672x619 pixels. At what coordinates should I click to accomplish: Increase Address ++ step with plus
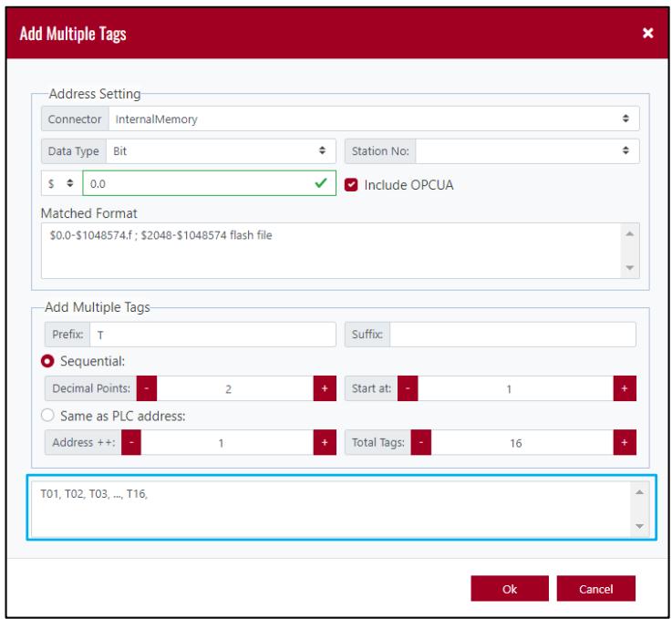[325, 442]
